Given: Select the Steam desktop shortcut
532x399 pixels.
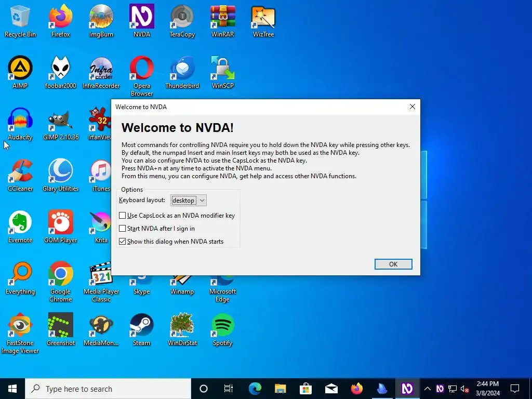Looking at the screenshot, I should tap(142, 329).
